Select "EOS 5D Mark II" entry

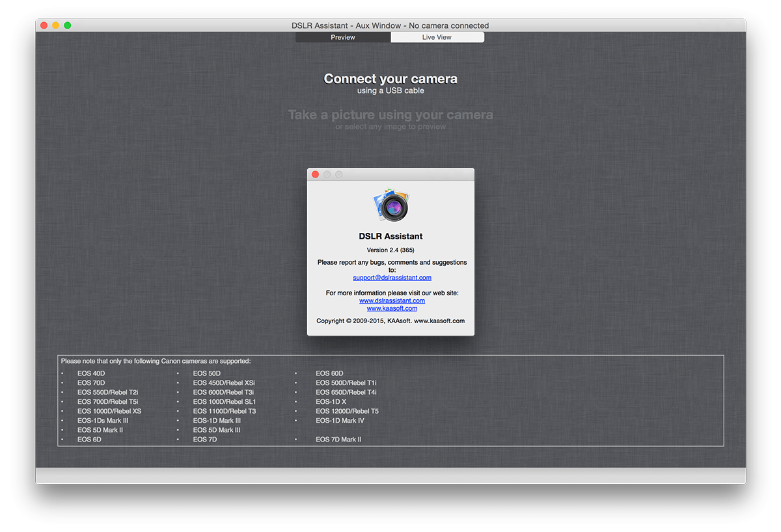click(x=100, y=430)
